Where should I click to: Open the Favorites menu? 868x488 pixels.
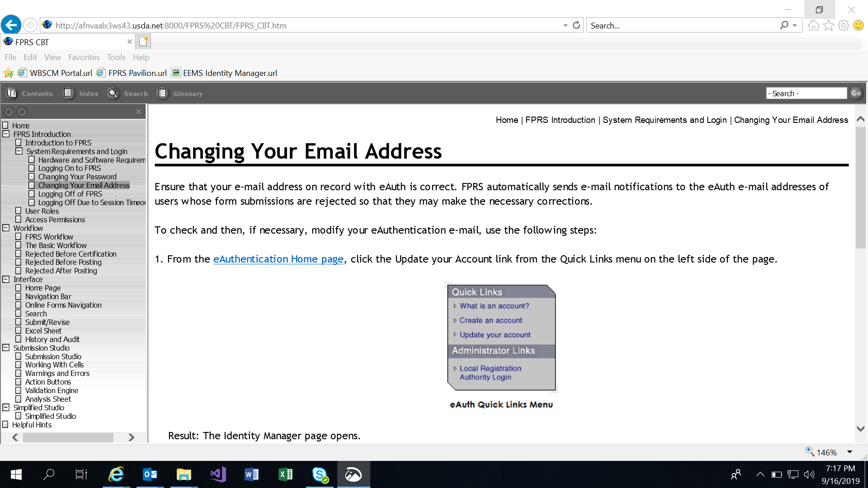84,57
